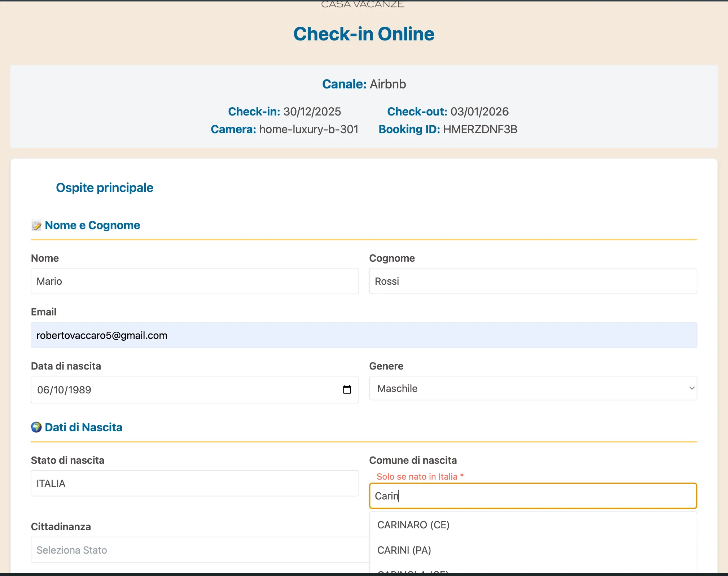
Task: Select CARINARO (CE) from the suggestions
Action: (413, 525)
